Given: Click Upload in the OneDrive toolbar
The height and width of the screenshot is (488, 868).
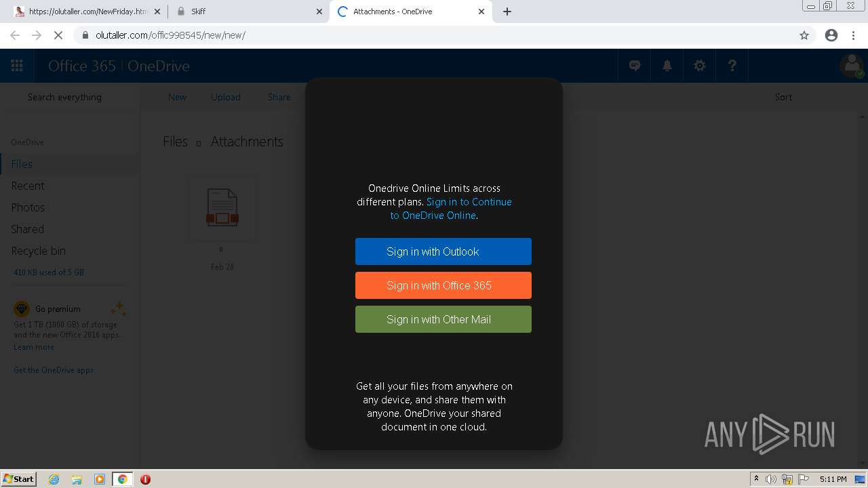Looking at the screenshot, I should point(226,97).
